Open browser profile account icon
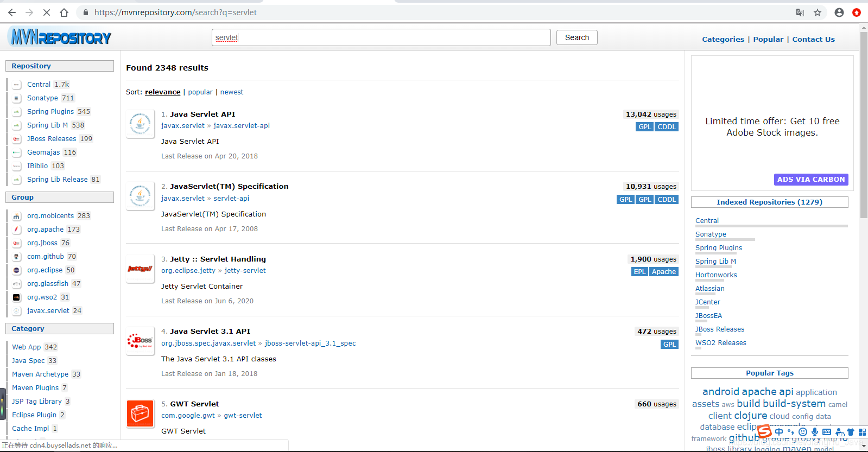The height and width of the screenshot is (452, 868). point(839,12)
